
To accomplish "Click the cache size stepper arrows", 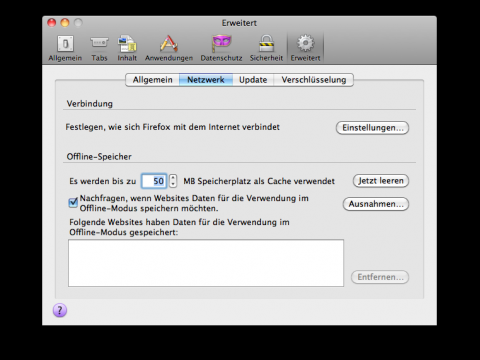I will [173, 181].
